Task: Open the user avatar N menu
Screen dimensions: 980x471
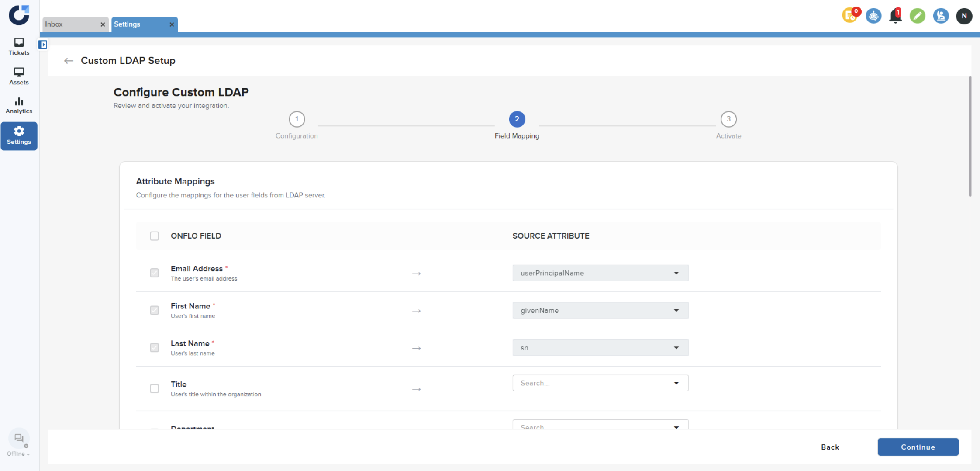Action: (x=964, y=16)
